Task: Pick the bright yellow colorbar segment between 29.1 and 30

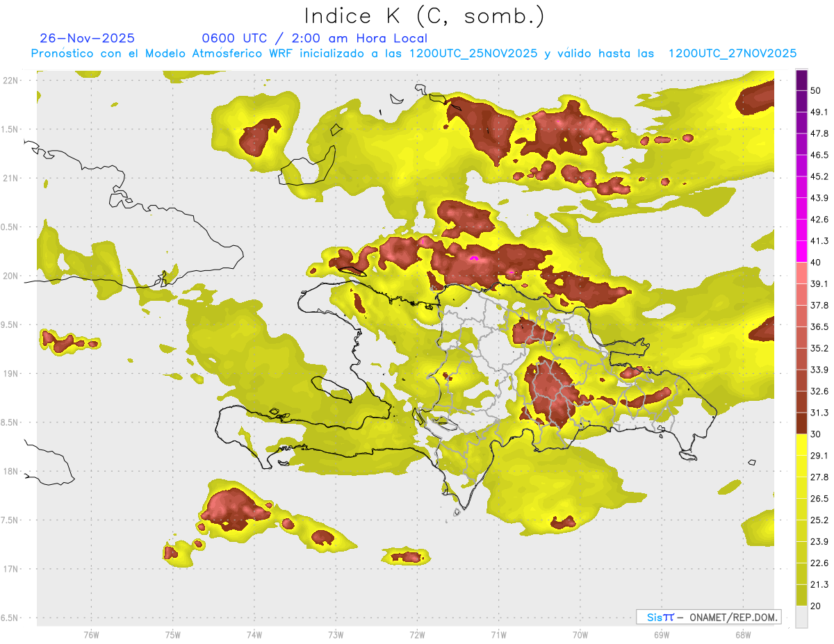Action: (801, 445)
